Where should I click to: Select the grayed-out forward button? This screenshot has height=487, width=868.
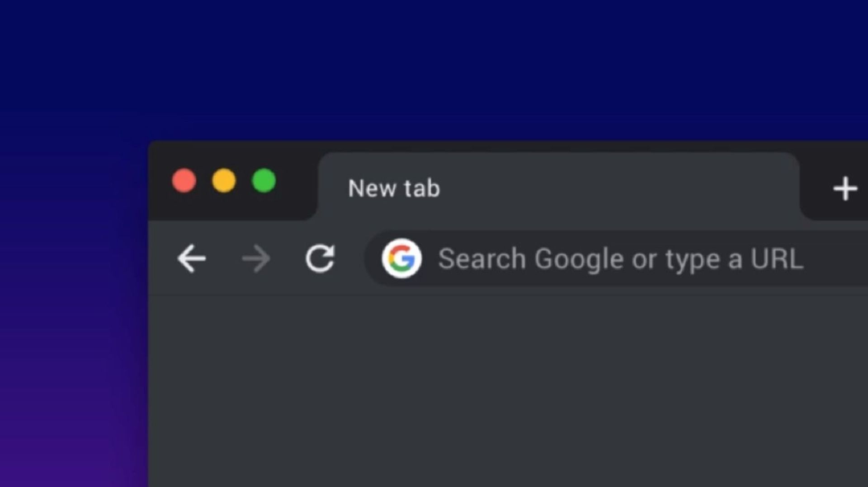tap(256, 259)
